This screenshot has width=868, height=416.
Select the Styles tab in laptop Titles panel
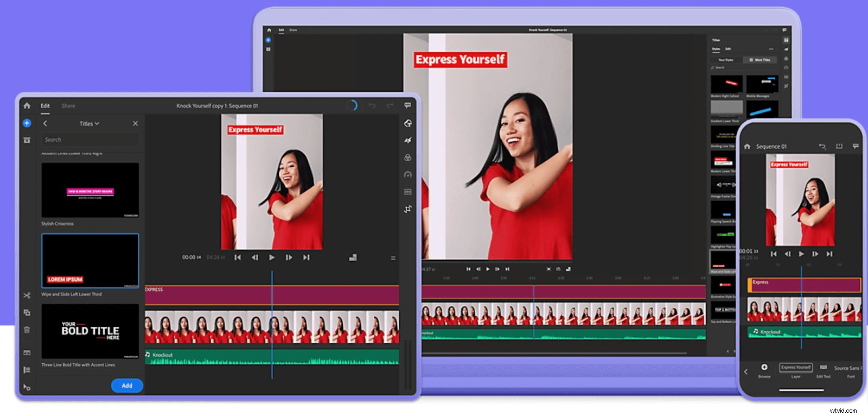[x=716, y=49]
